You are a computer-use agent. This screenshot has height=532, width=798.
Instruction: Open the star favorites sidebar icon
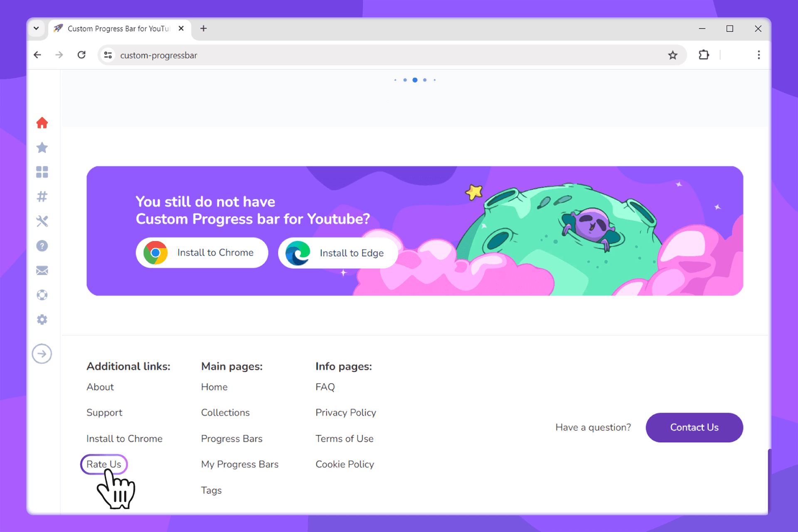(42, 148)
